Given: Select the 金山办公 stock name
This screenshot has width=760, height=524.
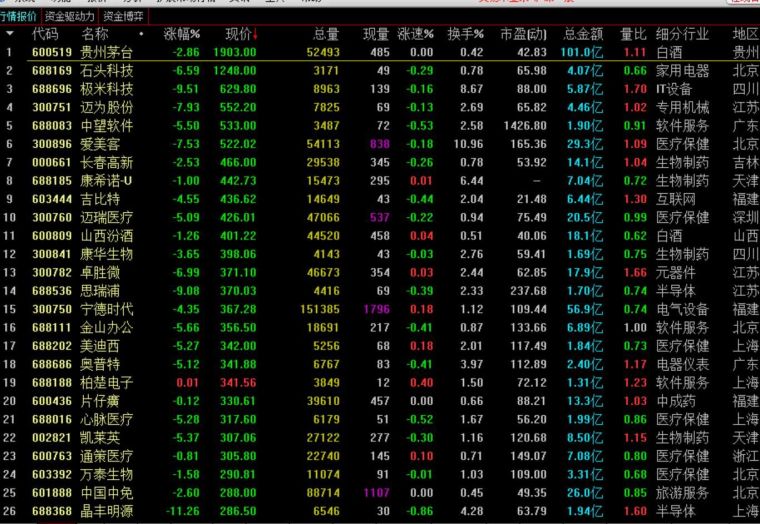Looking at the screenshot, I should [107, 328].
